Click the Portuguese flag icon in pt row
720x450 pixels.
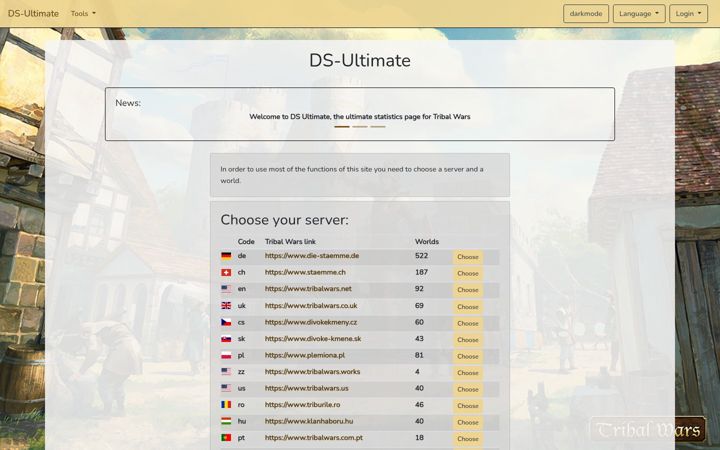226,438
